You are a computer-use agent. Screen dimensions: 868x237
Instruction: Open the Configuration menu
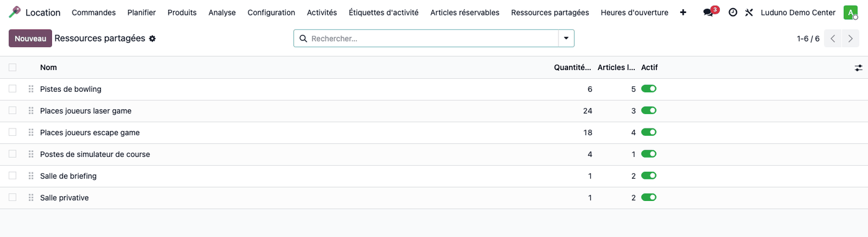click(x=272, y=12)
